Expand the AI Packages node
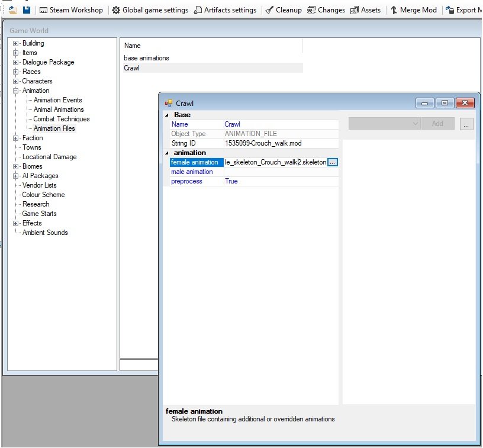Viewport: 483px width, 448px height. (15, 176)
